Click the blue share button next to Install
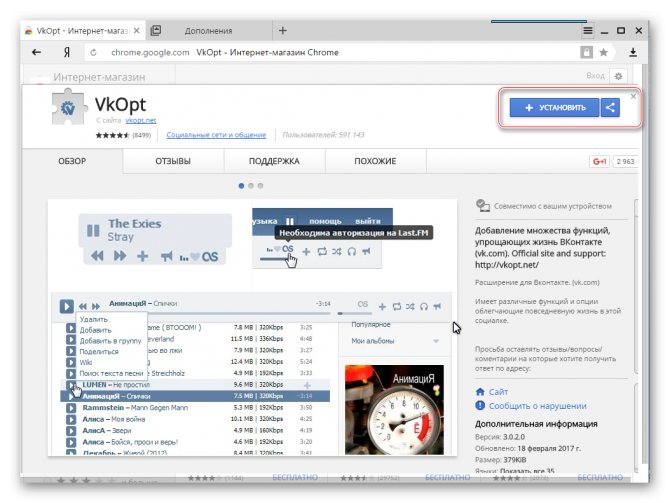This screenshot has height=503, width=670. point(610,107)
